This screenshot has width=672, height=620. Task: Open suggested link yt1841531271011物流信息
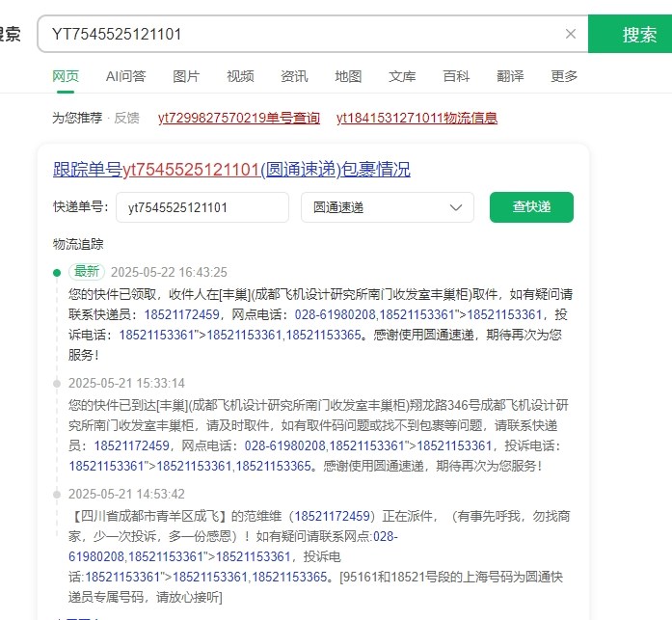417,118
